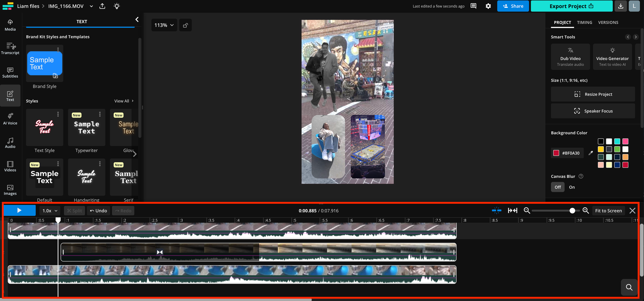Open the Video Generator smart tool
Image resolution: width=644 pixels, height=301 pixels.
(612, 57)
